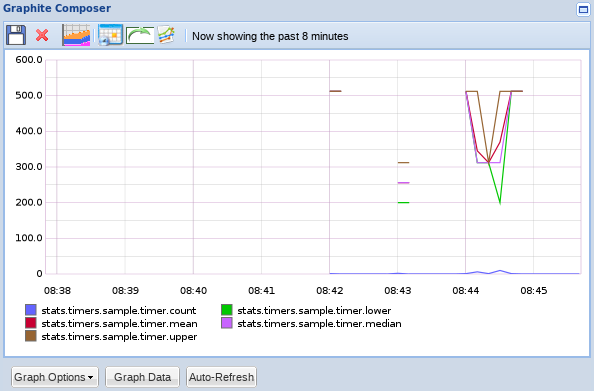The image size is (594, 391).
Task: Open the calendar date range selector
Action: coord(110,35)
